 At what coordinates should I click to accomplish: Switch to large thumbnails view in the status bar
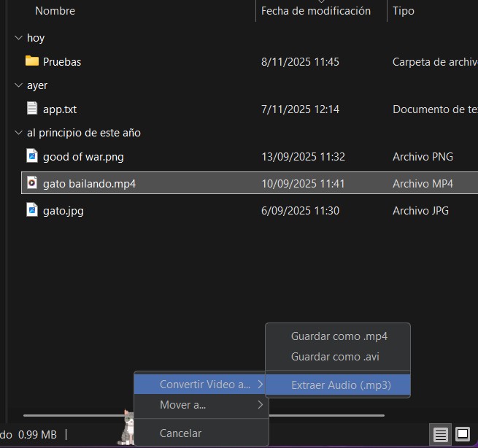(463, 435)
